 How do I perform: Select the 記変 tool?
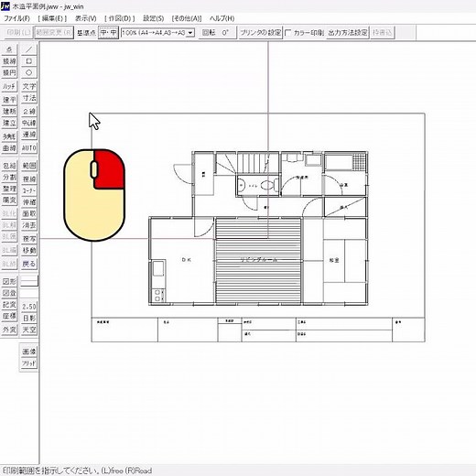pyautogui.click(x=9, y=304)
